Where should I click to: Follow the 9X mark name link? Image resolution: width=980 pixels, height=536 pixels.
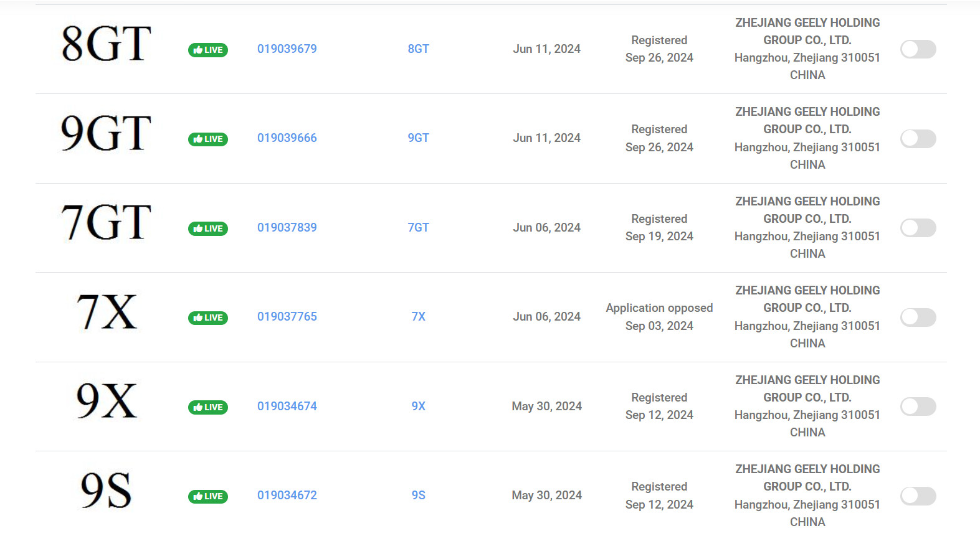click(419, 406)
